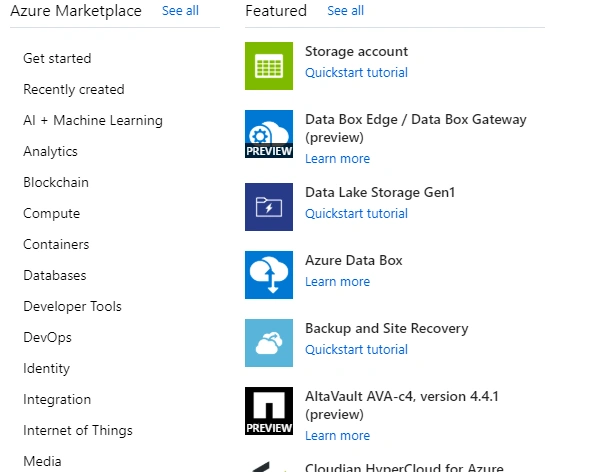Open the Data Box Edge preview icon
This screenshot has width=594, height=472.
pos(269,134)
